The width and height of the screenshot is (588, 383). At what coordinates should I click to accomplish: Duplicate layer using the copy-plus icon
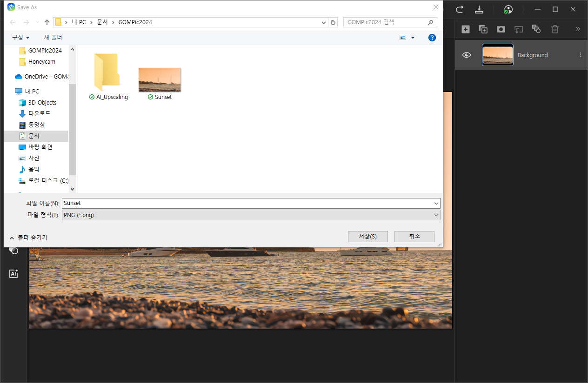click(x=483, y=29)
